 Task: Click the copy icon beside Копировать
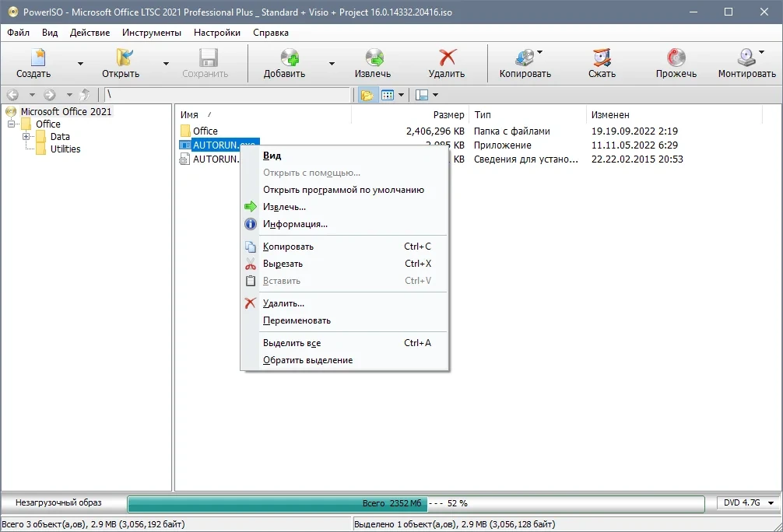251,247
